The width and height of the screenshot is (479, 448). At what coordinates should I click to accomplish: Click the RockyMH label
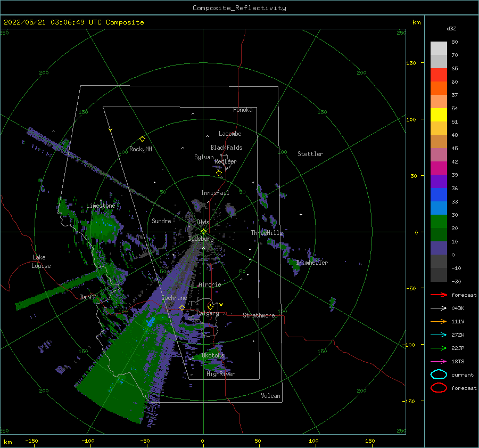coord(141,149)
